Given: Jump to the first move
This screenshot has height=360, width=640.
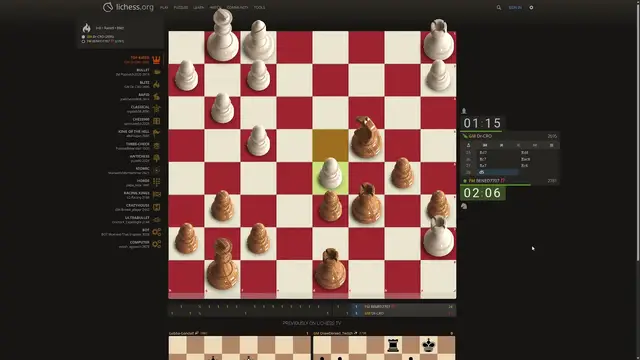Looking at the screenshot, I should coord(485,145).
